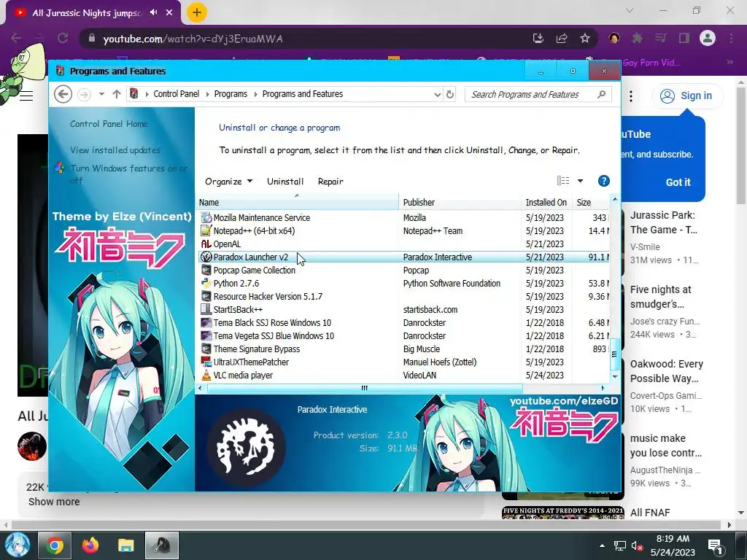Share this page from the address bar

click(x=562, y=38)
